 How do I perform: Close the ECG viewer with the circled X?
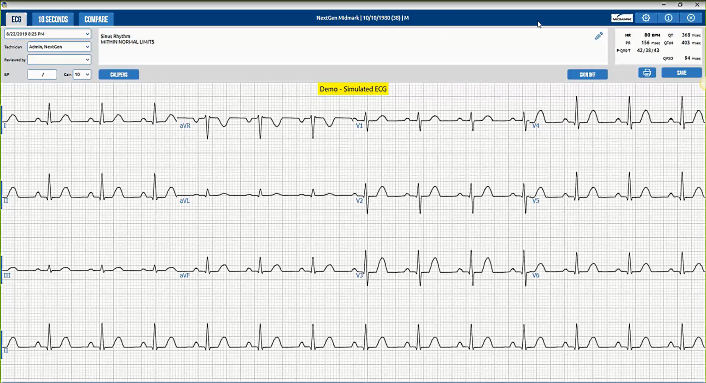click(x=691, y=18)
